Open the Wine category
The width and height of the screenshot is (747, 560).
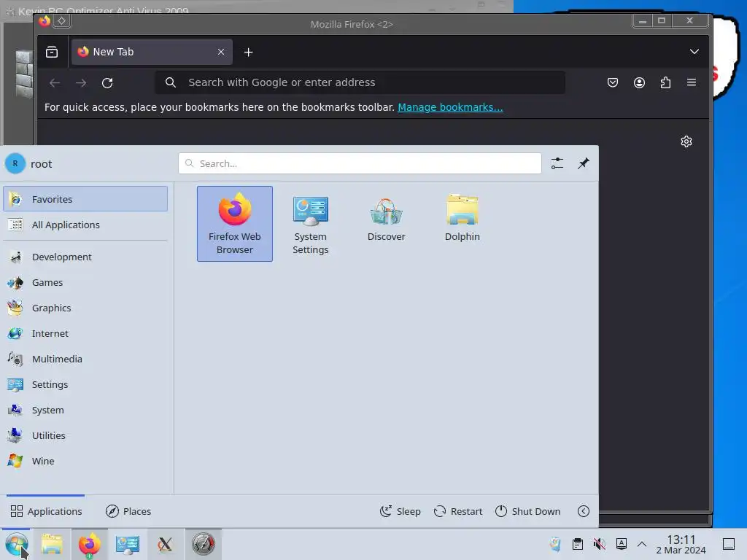pos(85,461)
